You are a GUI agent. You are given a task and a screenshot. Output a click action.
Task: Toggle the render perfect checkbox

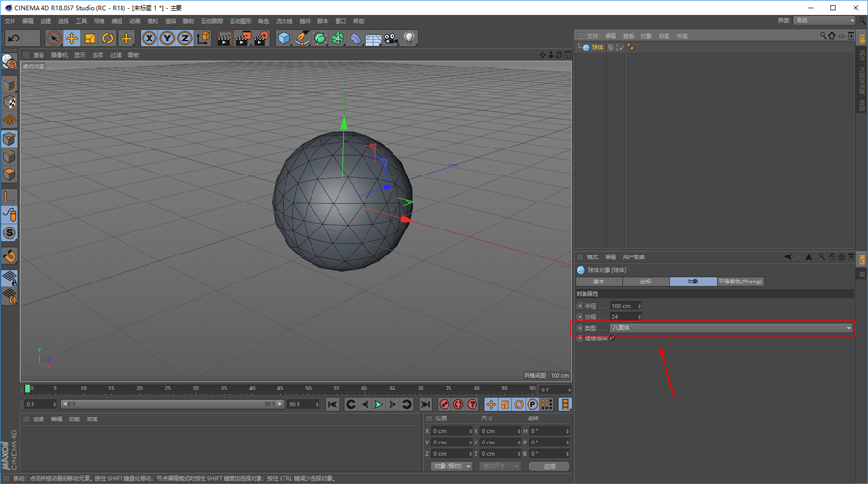pos(612,338)
